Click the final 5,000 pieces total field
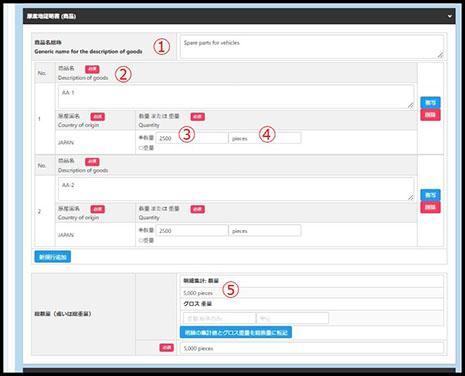465x376 pixels. (x=312, y=348)
